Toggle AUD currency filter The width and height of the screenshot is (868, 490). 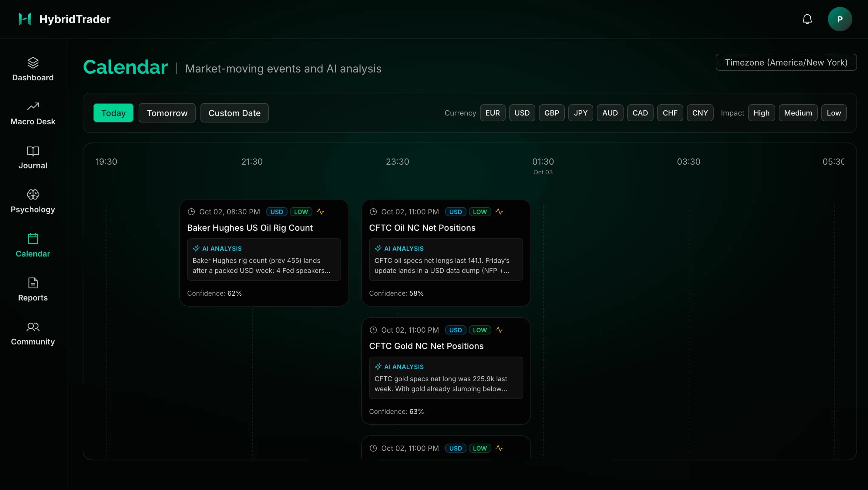point(610,113)
